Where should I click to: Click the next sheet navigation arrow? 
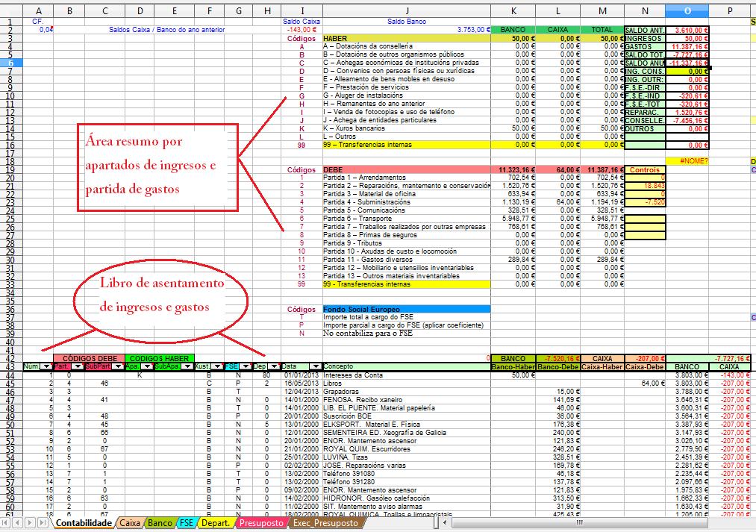[30, 524]
